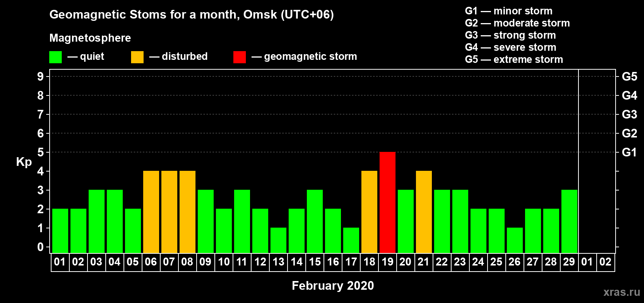The image size is (644, 303).
Task: Click the G5 label on right axis
Action: coord(630,77)
